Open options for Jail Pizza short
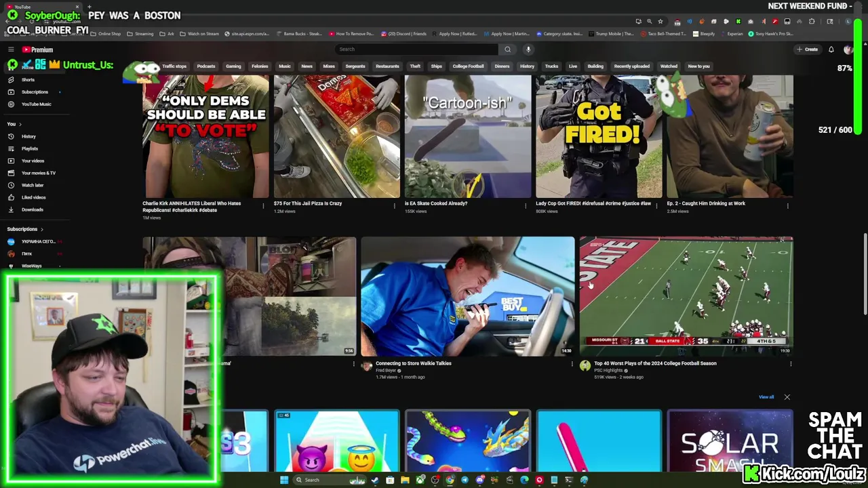Screen dimensions: 868x488 click(395, 205)
